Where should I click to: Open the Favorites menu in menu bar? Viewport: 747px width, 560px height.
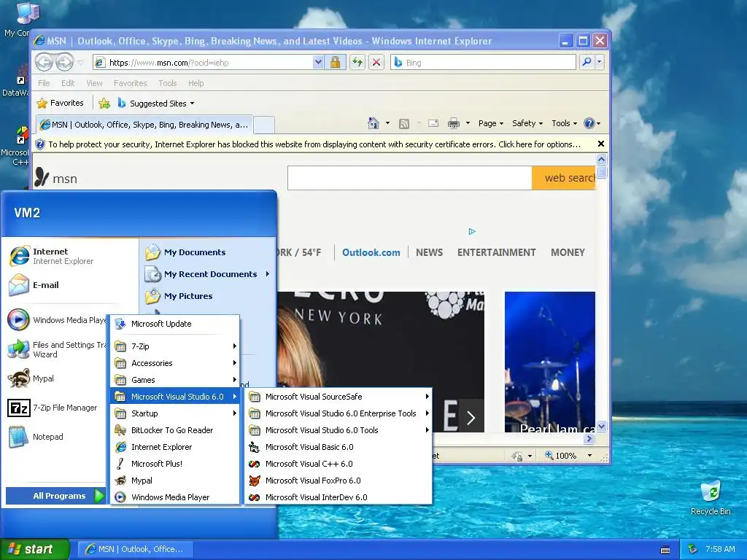pyautogui.click(x=130, y=83)
